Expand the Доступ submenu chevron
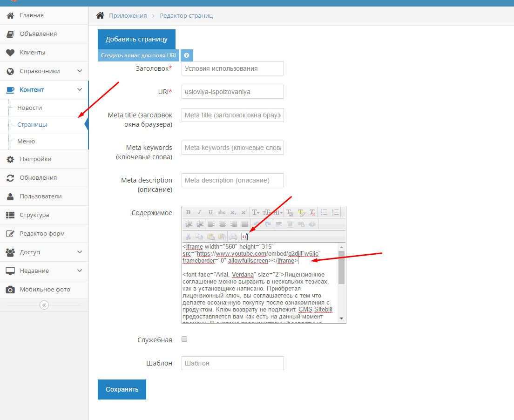514x420 pixels. (x=80, y=252)
